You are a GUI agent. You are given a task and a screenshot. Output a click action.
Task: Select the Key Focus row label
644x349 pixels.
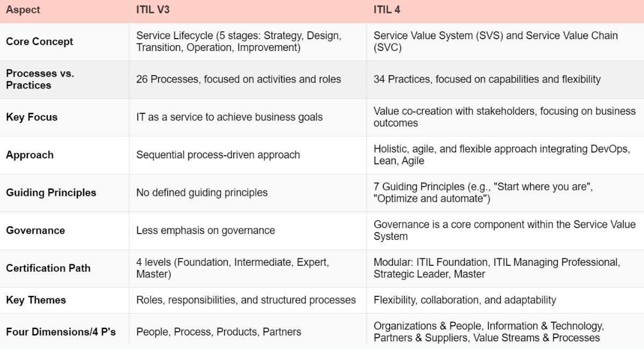coord(32,117)
